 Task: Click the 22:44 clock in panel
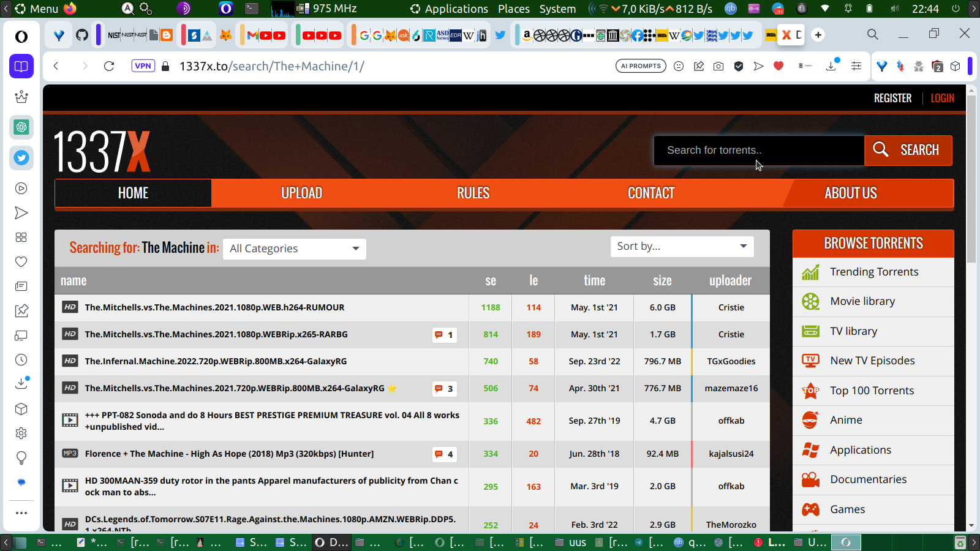tap(925, 9)
